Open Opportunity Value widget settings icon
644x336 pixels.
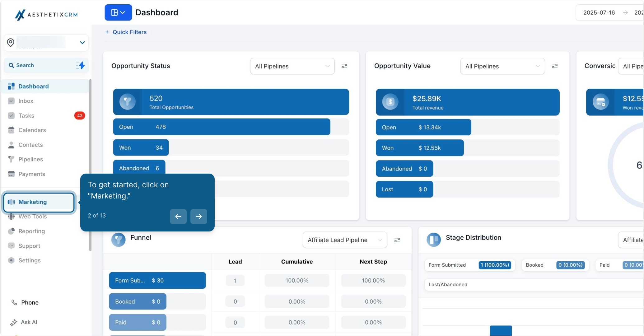coord(555,66)
